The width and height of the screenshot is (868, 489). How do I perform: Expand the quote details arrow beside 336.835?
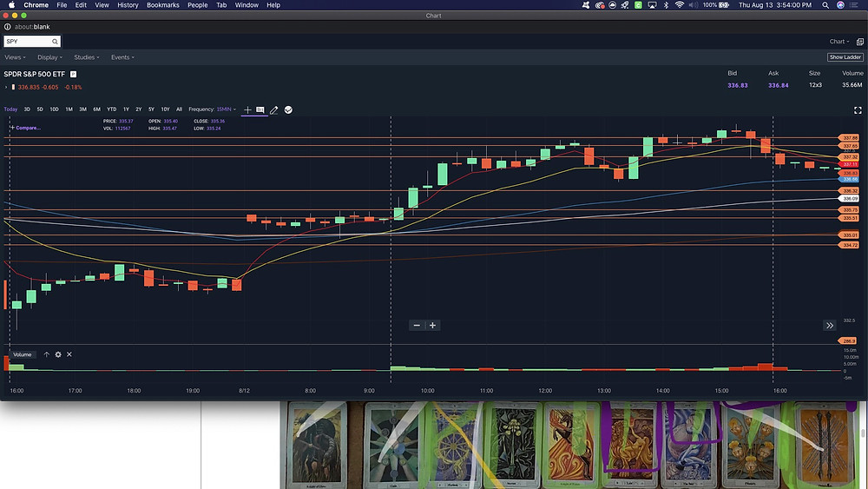pos(6,88)
